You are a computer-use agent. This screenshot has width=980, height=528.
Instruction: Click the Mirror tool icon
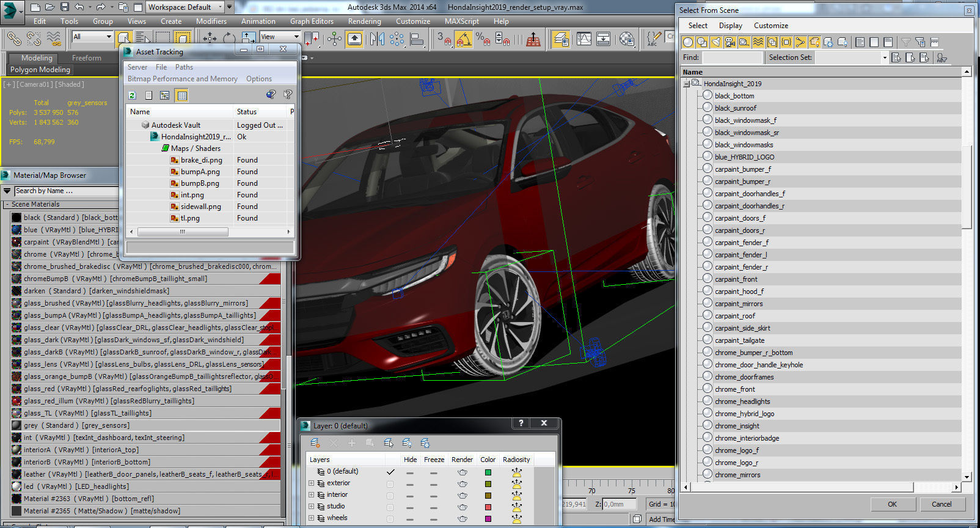pos(377,39)
